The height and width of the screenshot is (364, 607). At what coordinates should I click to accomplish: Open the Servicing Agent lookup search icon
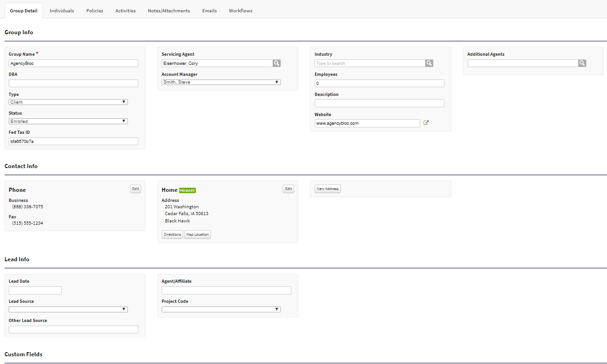276,63
